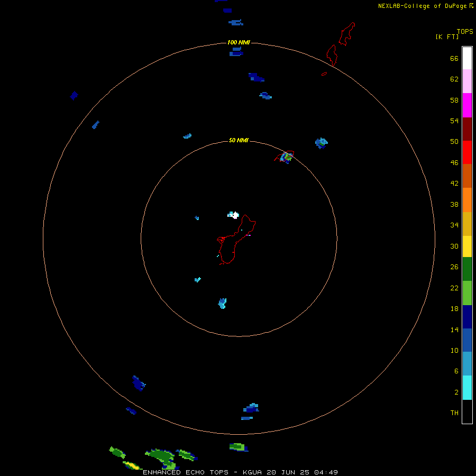This screenshot has width=476, height=476.
Task: Click the legend value 2
Action: [456, 392]
